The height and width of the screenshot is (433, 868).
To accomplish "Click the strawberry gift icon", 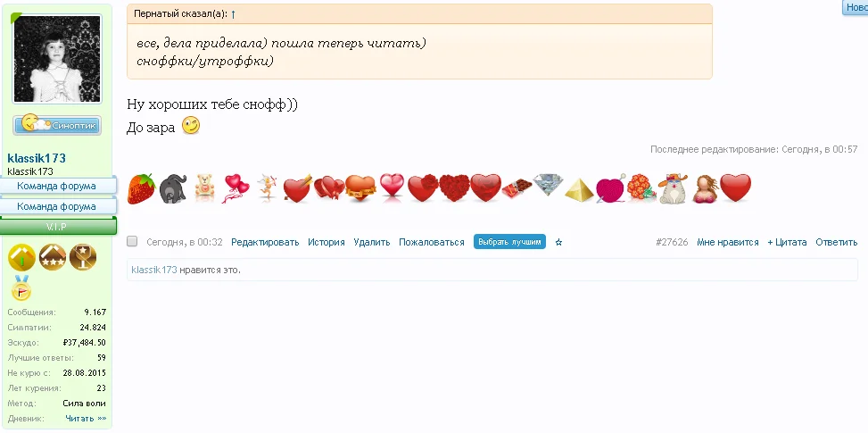I will pos(142,188).
